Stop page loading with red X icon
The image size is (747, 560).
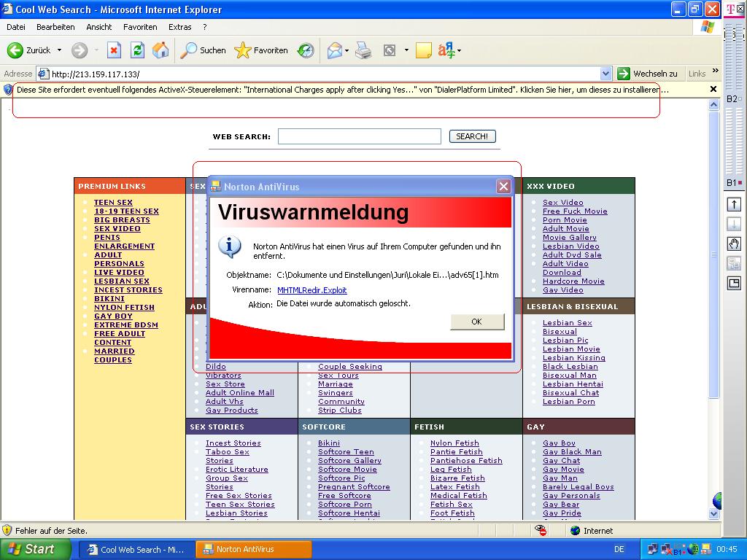[114, 50]
